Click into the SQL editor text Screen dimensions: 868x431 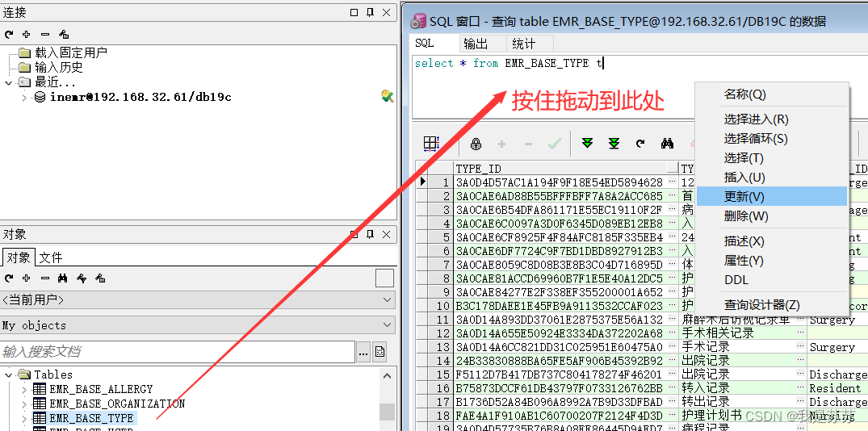[x=509, y=64]
